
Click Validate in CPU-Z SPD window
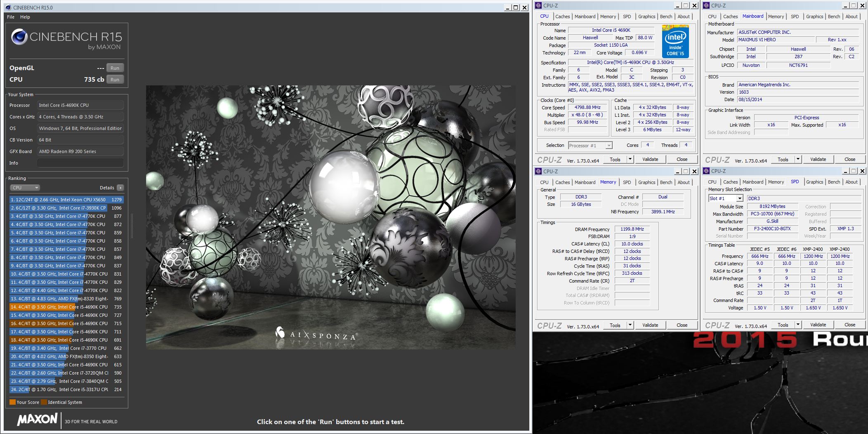[x=818, y=325]
